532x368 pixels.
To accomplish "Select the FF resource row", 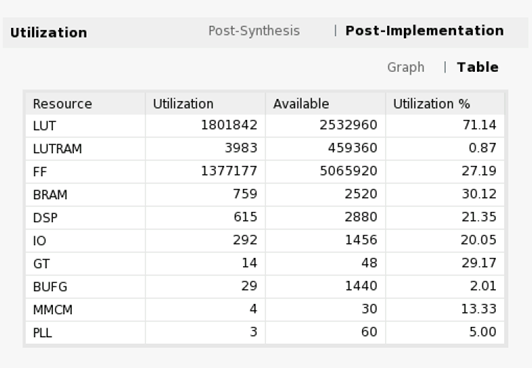I will point(265,172).
